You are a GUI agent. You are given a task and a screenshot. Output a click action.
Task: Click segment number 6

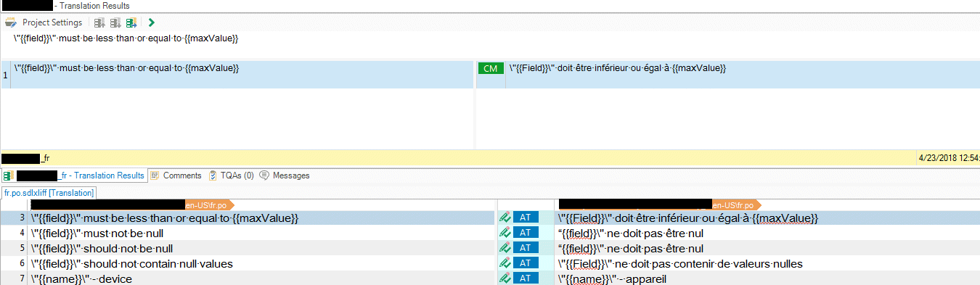pos(23,264)
